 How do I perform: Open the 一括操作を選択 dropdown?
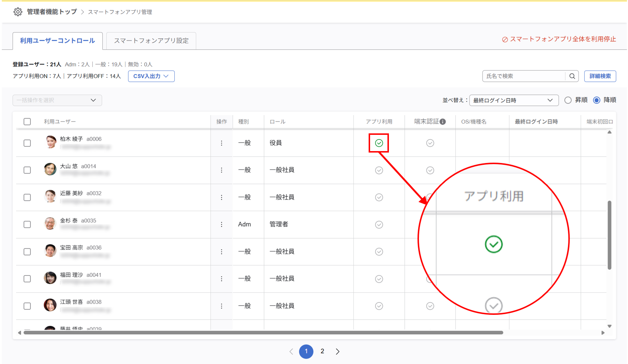click(x=57, y=100)
